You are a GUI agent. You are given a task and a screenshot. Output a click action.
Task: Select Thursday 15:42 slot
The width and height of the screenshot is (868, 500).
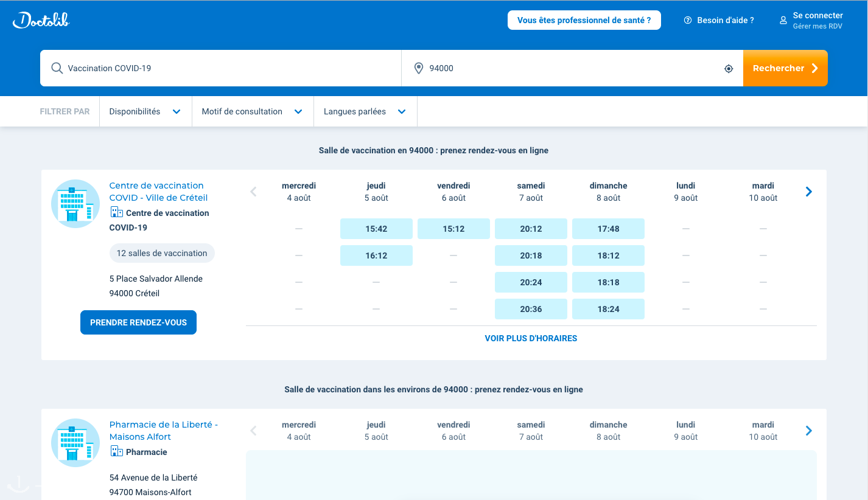376,229
